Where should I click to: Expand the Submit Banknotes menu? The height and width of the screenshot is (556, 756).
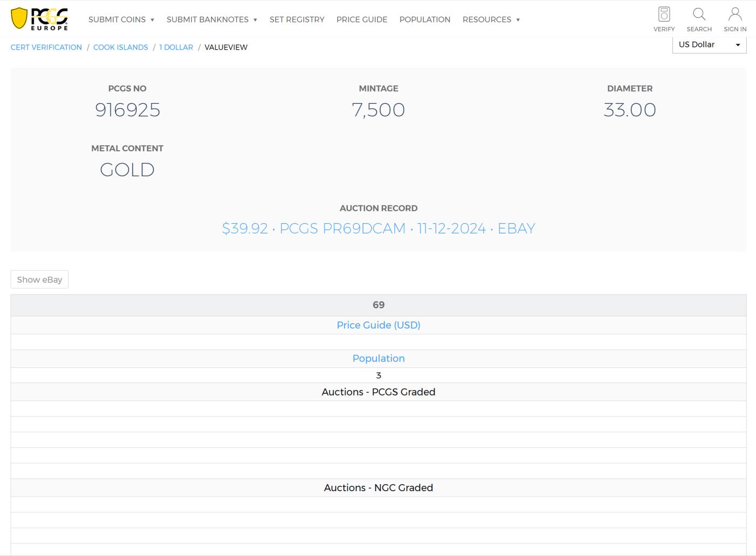coord(212,19)
